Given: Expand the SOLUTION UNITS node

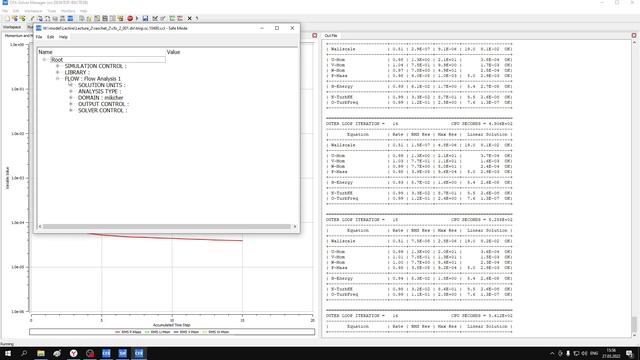Looking at the screenshot, I should click(71, 85).
